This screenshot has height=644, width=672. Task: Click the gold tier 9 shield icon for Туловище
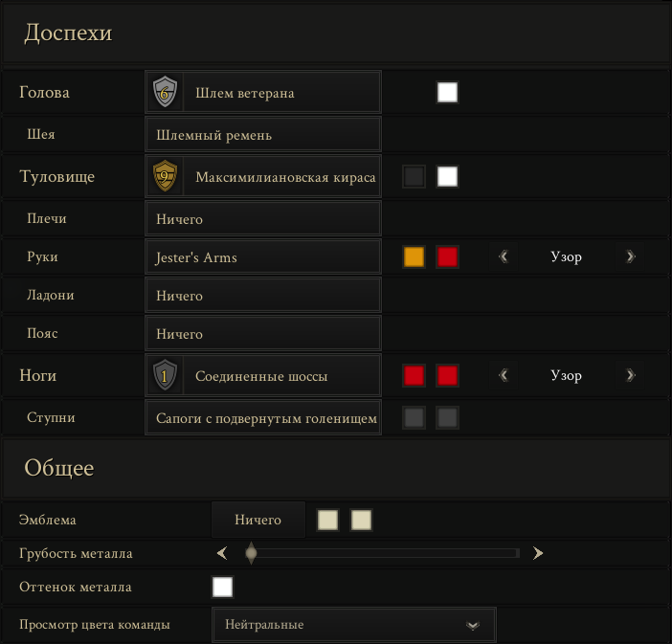tap(165, 176)
